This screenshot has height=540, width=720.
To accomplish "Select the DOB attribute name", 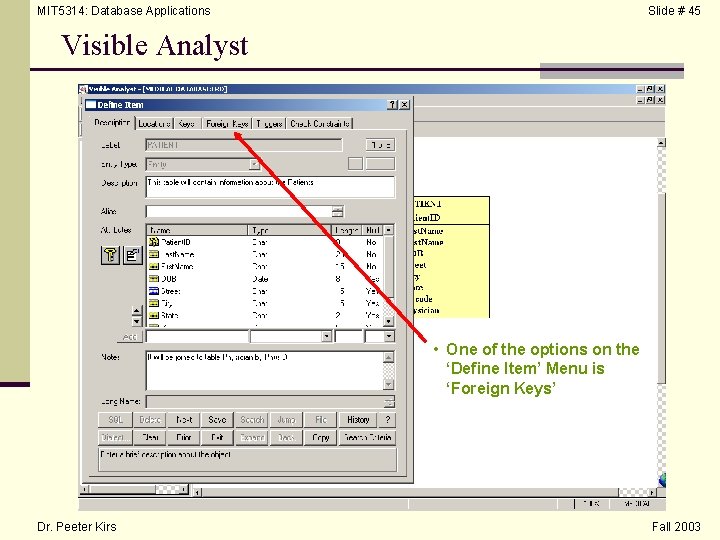I will pyautogui.click(x=169, y=279).
